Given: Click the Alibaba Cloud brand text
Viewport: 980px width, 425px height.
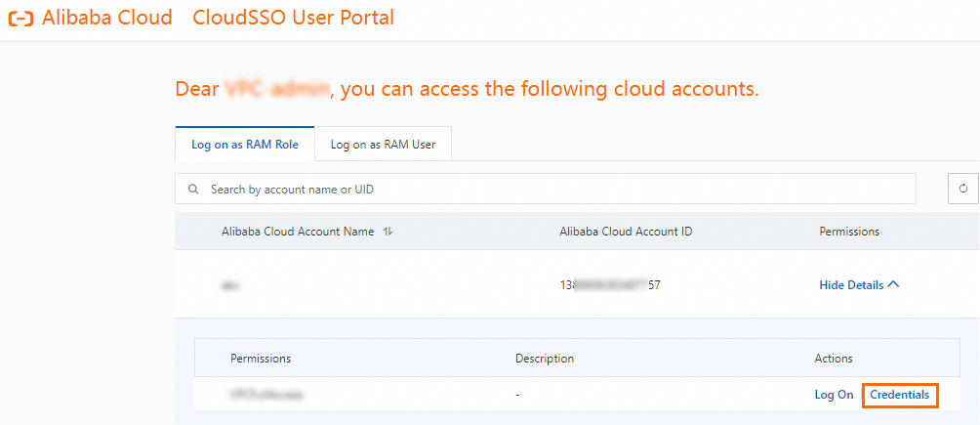Looking at the screenshot, I should (x=107, y=19).
